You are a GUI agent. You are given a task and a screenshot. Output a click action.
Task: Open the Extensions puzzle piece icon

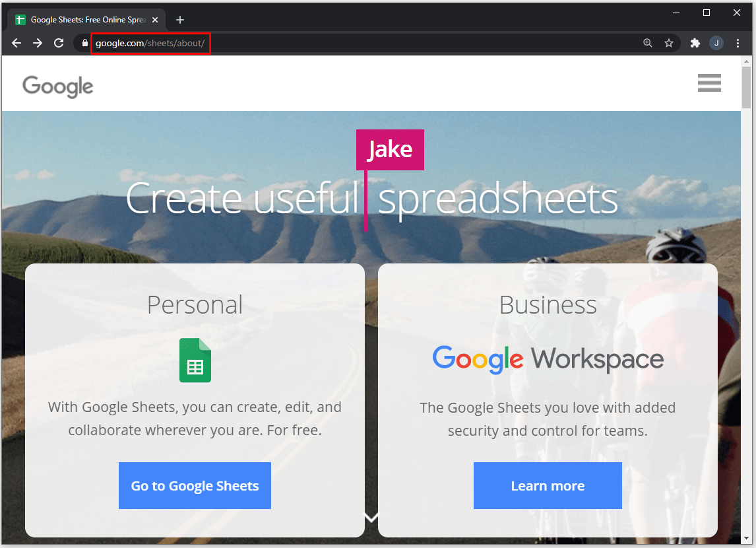(695, 43)
